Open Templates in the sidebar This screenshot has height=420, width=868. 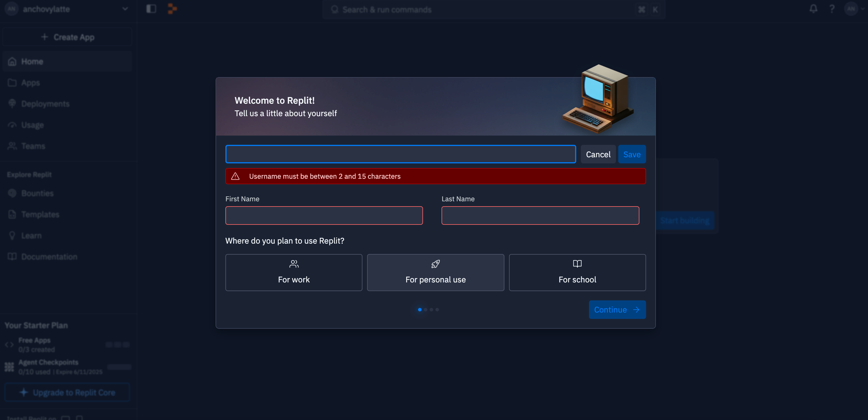click(67, 215)
